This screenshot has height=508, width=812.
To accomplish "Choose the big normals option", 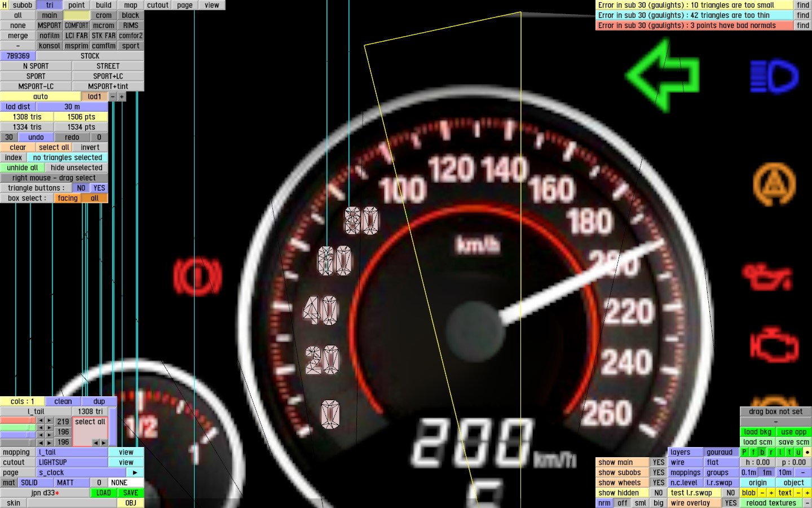I will click(x=659, y=503).
